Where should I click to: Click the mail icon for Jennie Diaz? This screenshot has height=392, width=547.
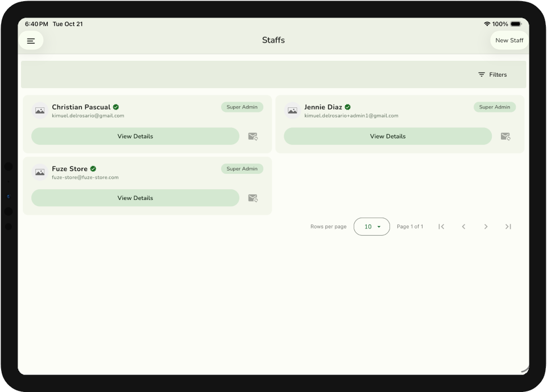coord(505,136)
